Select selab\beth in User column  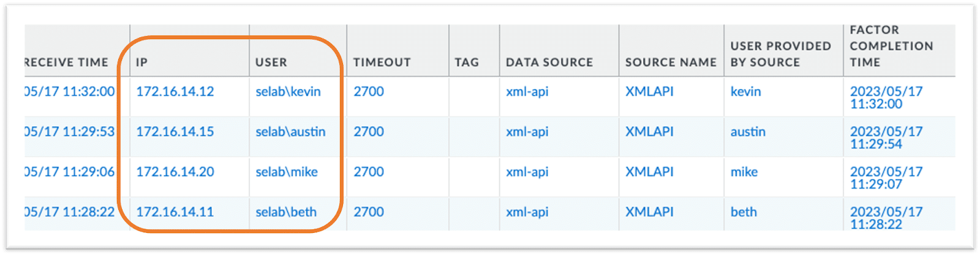(286, 212)
